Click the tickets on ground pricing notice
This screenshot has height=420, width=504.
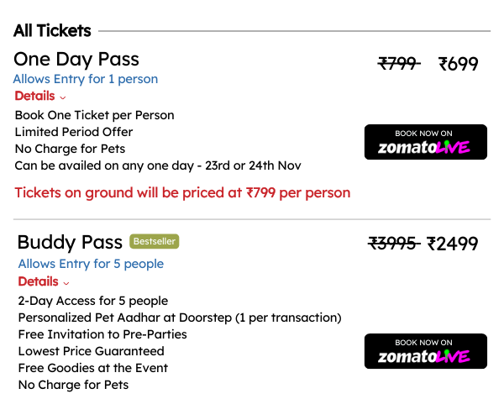(182, 193)
